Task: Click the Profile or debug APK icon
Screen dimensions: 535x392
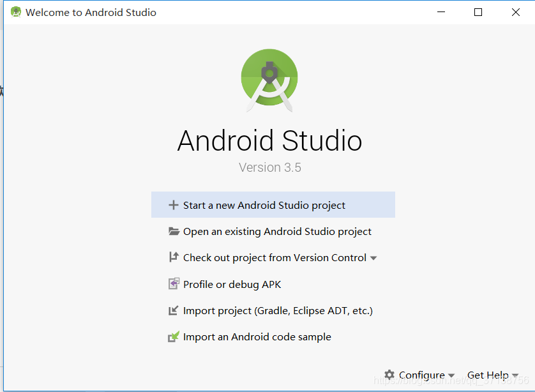Action: [x=174, y=283]
